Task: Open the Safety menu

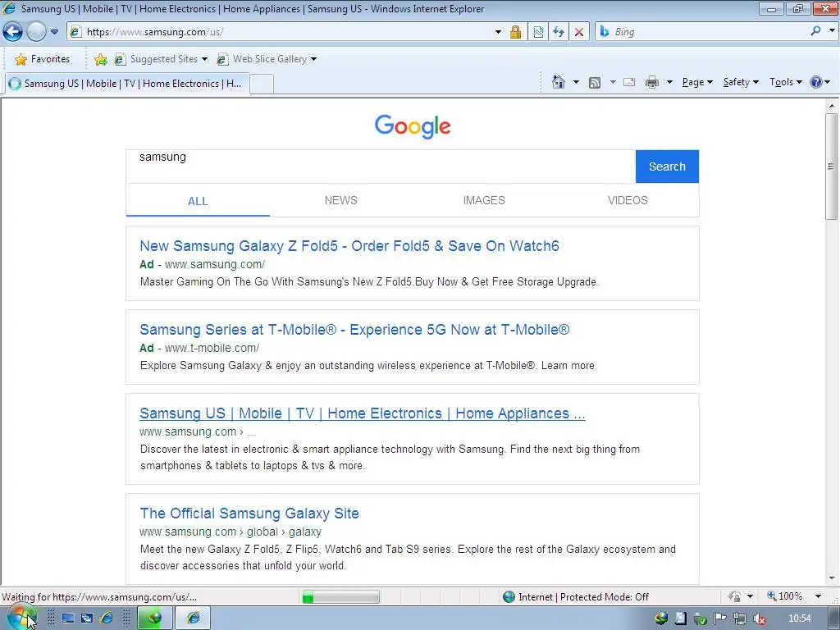Action: [741, 82]
